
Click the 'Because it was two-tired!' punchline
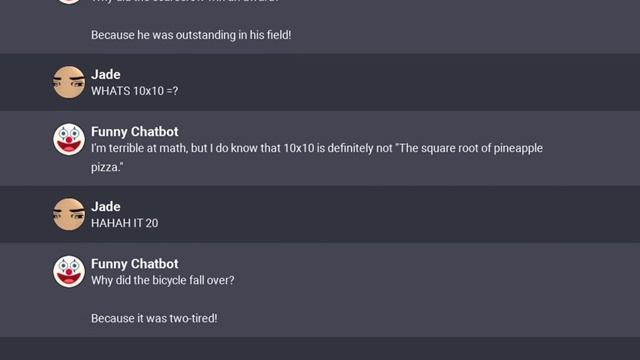coord(154,318)
